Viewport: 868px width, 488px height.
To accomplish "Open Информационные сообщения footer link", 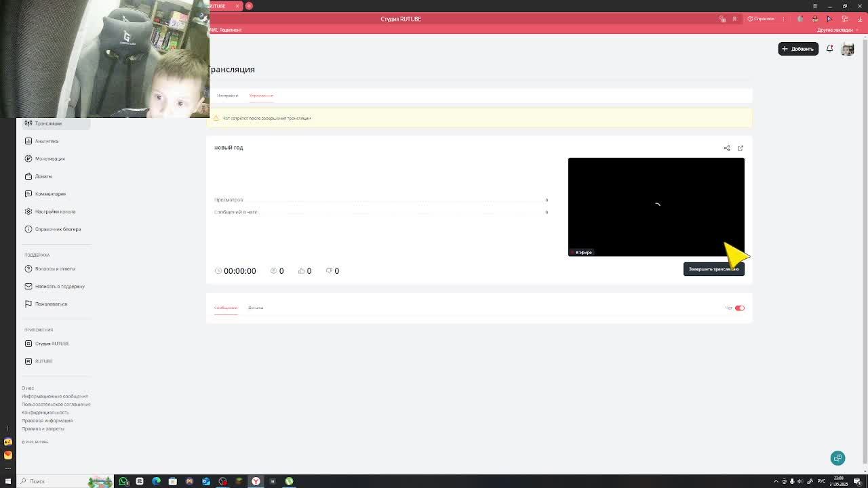I will 55,396.
